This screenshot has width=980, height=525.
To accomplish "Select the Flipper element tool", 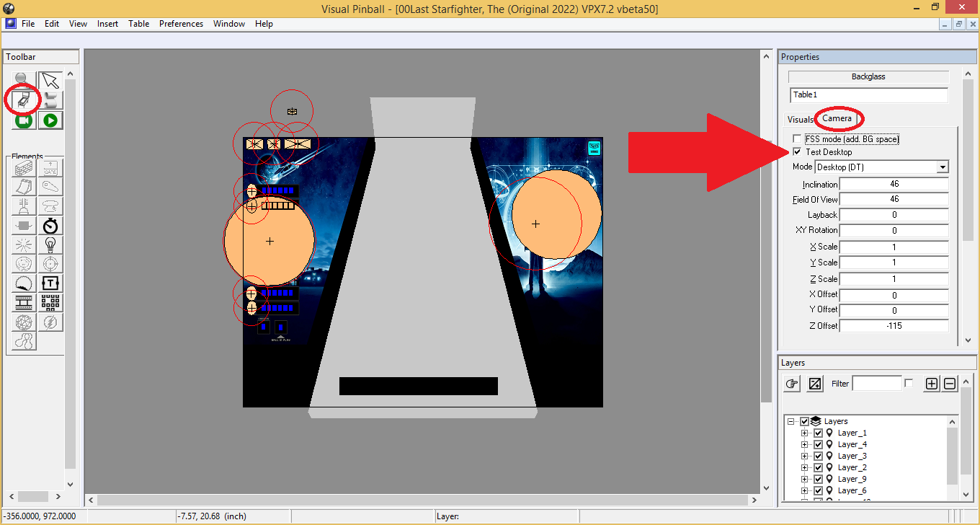I will (50, 187).
